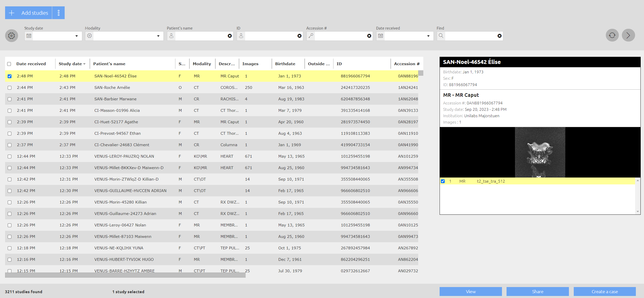Clear the Accession # filter field
644x298 pixels.
pos(369,36)
